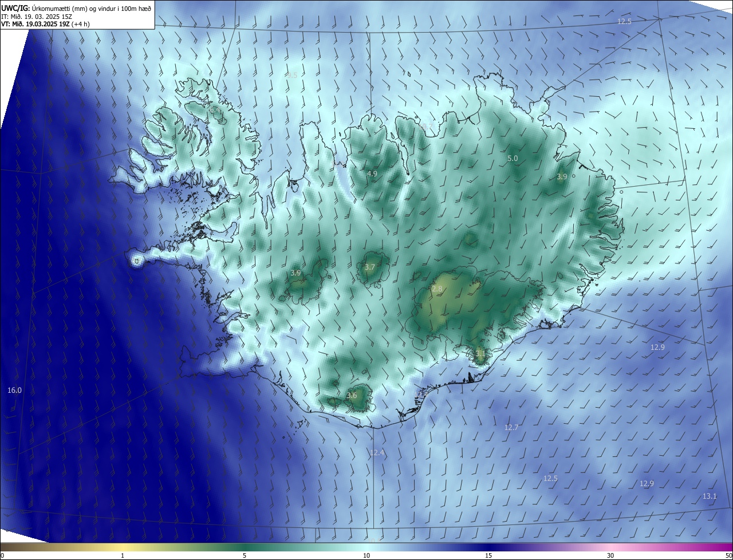Click the 4.9 value label
The width and height of the screenshot is (733, 560).
(x=372, y=173)
